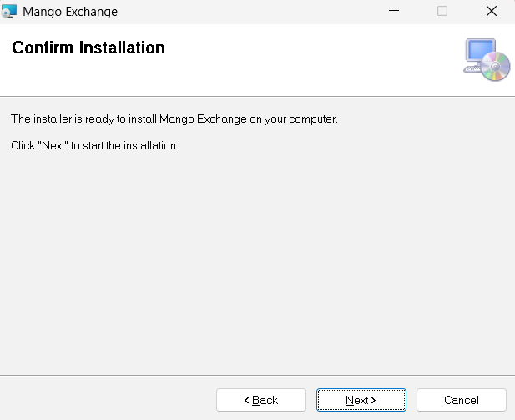Go Back to the previous installer step

click(x=260, y=400)
